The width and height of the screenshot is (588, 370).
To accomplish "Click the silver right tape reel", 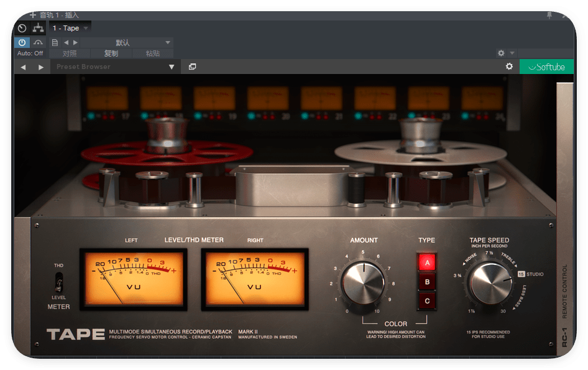I will tap(420, 152).
